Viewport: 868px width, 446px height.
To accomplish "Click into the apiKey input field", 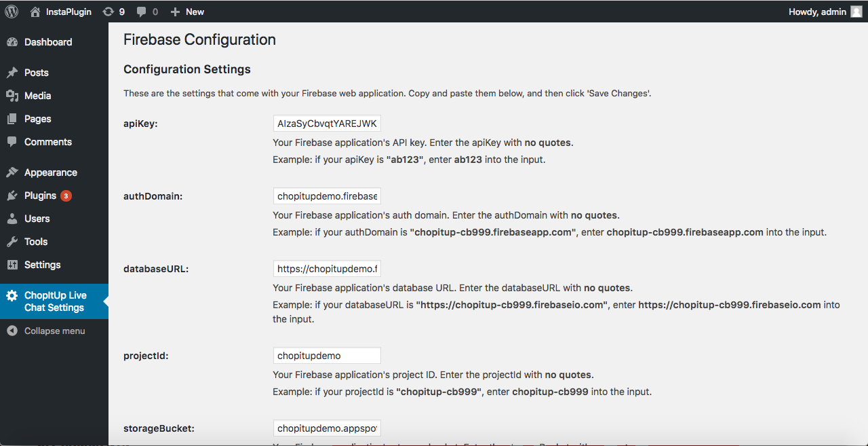I will point(326,124).
